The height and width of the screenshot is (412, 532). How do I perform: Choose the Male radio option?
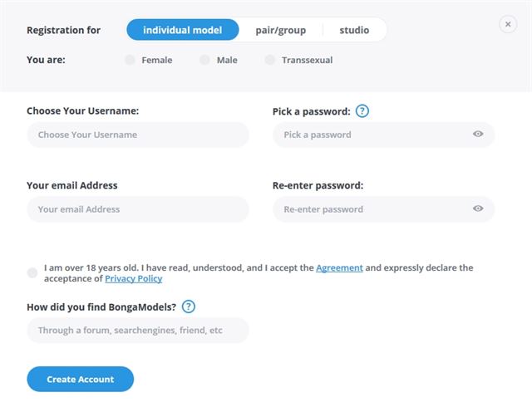(x=204, y=60)
